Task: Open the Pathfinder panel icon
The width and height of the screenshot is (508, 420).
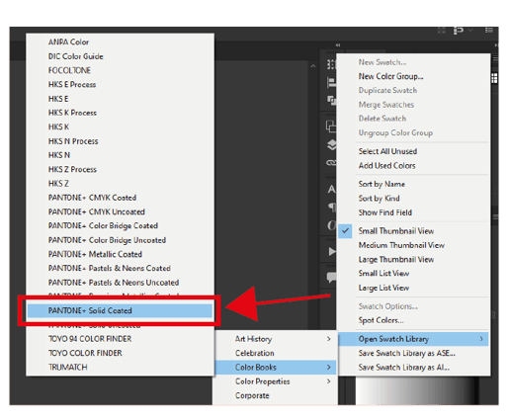Action: pos(331,100)
